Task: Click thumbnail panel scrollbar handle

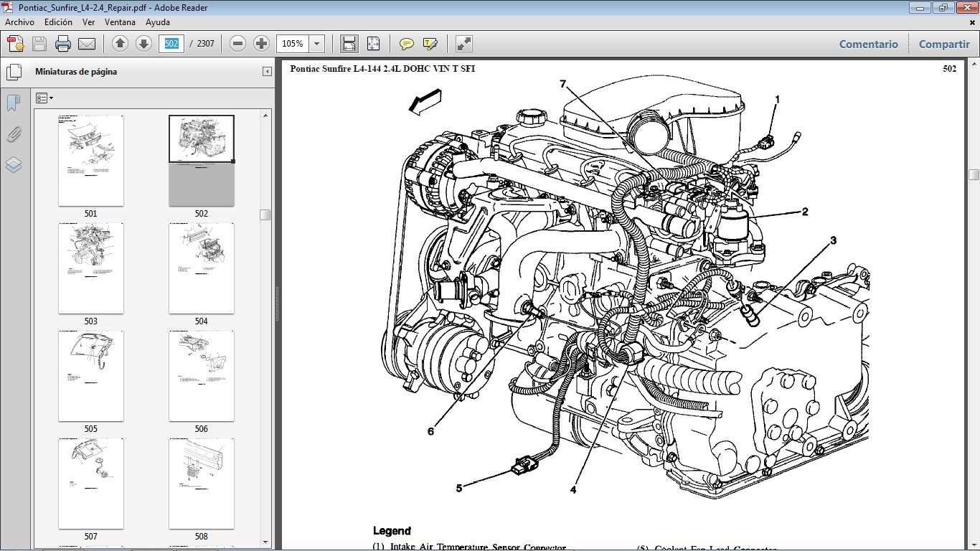Action: point(265,215)
